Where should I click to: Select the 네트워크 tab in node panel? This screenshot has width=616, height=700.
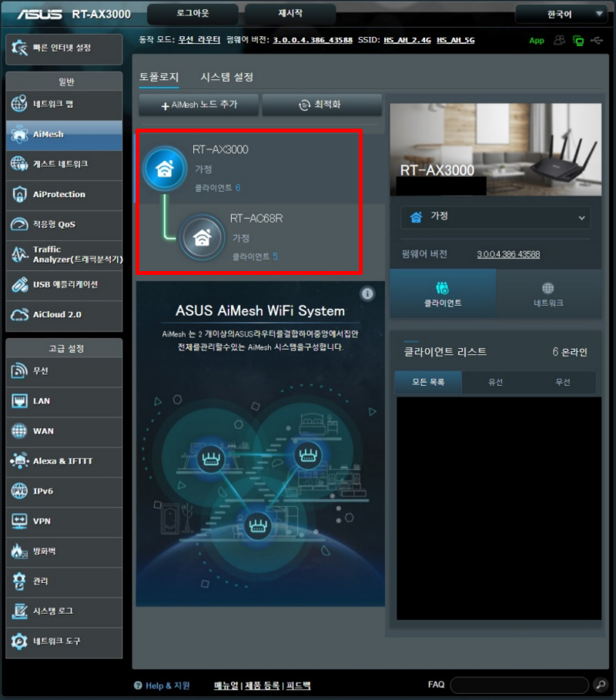[548, 293]
